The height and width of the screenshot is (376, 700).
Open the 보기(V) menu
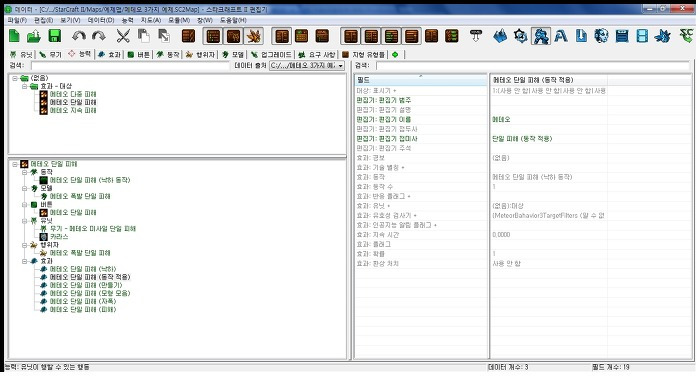point(70,20)
